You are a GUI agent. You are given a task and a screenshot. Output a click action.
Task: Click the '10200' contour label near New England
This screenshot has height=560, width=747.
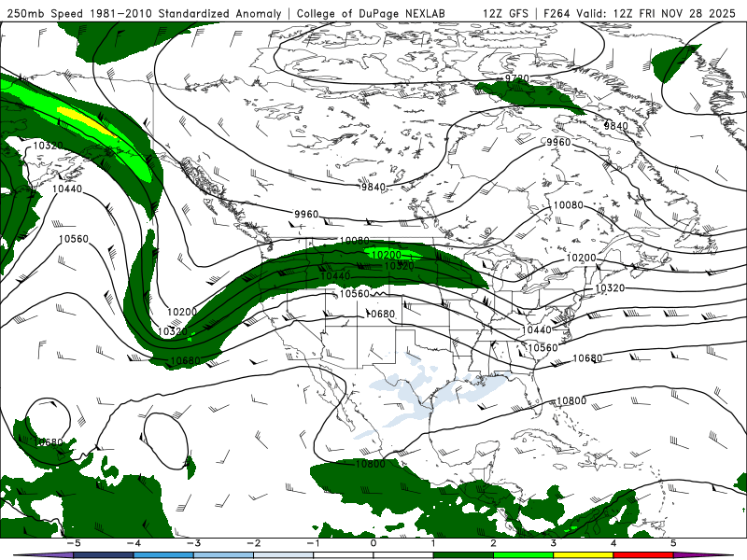point(581,259)
